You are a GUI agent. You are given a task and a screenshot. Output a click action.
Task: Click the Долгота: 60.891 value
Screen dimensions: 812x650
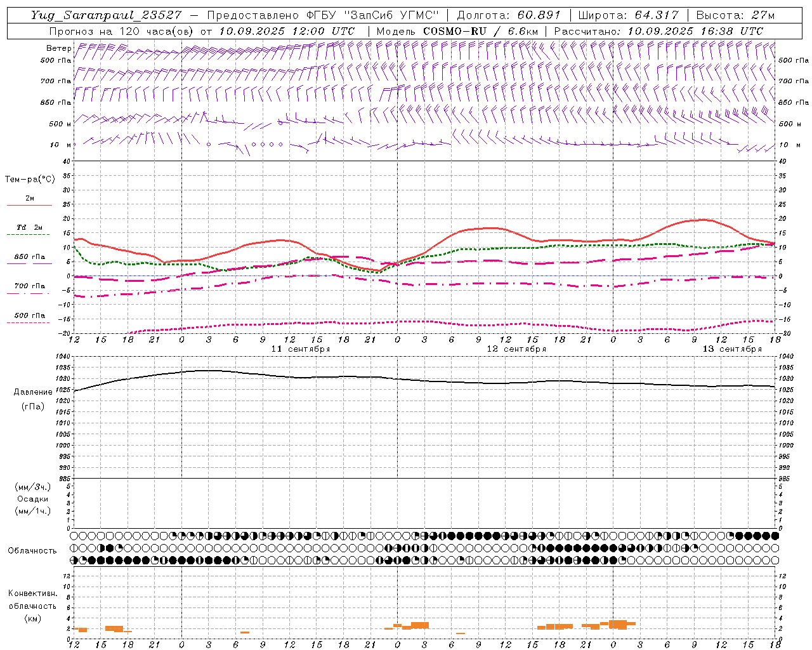pyautogui.click(x=509, y=15)
